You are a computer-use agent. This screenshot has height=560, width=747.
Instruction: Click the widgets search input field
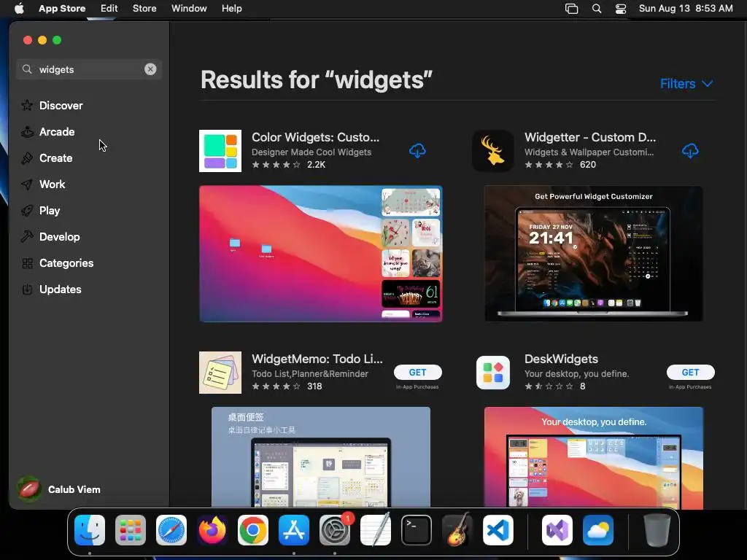(89, 69)
